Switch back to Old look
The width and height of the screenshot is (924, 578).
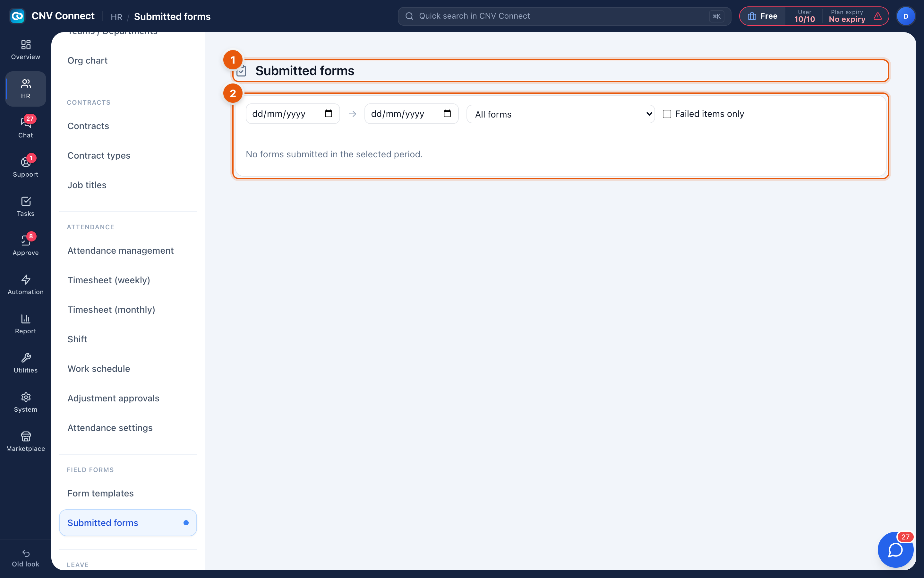pyautogui.click(x=26, y=558)
